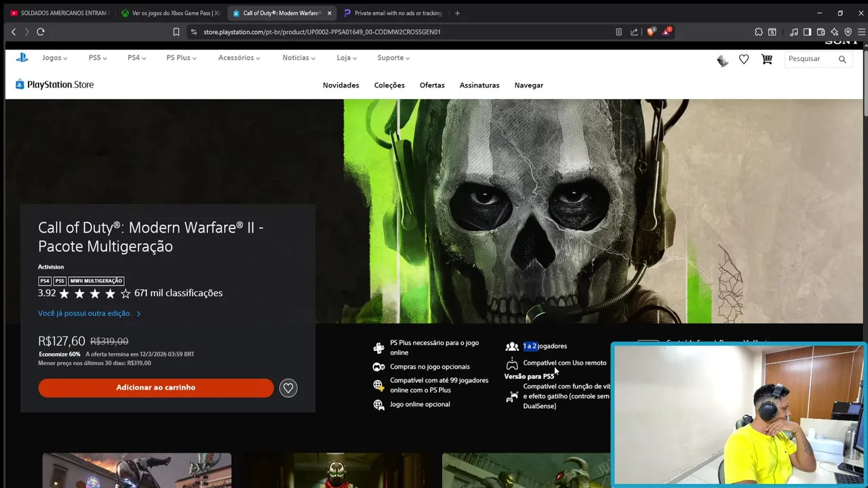Click 'PS Plus necessário para o jogo online'
868x488 pixels.
coord(434,348)
